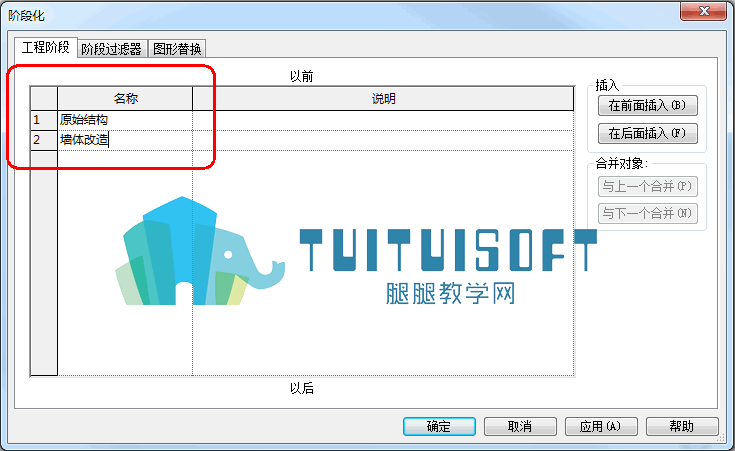The height and width of the screenshot is (451, 735).
Task: Click the 在后面插入(F) button
Action: tap(647, 133)
